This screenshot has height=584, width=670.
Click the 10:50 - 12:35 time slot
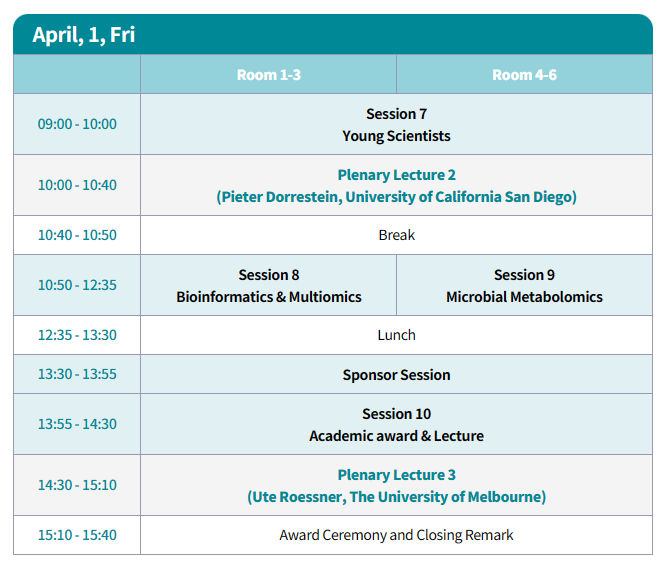77,285
